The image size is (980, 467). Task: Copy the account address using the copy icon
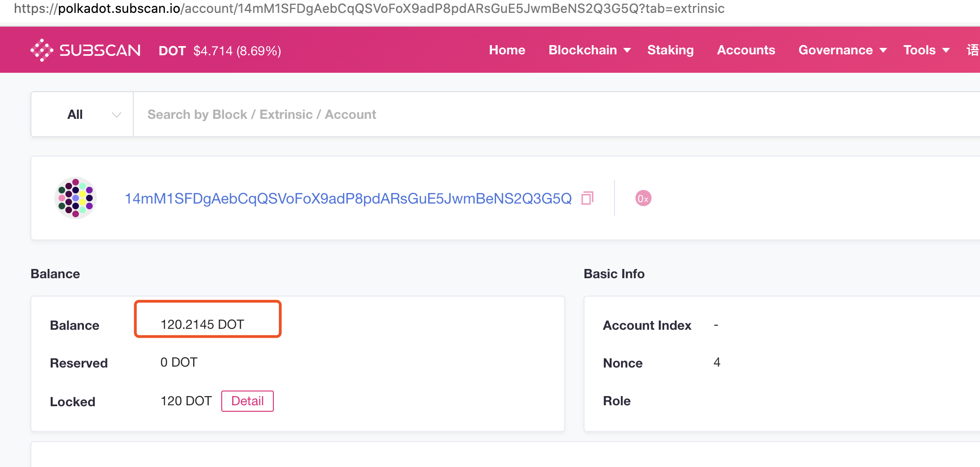[587, 198]
